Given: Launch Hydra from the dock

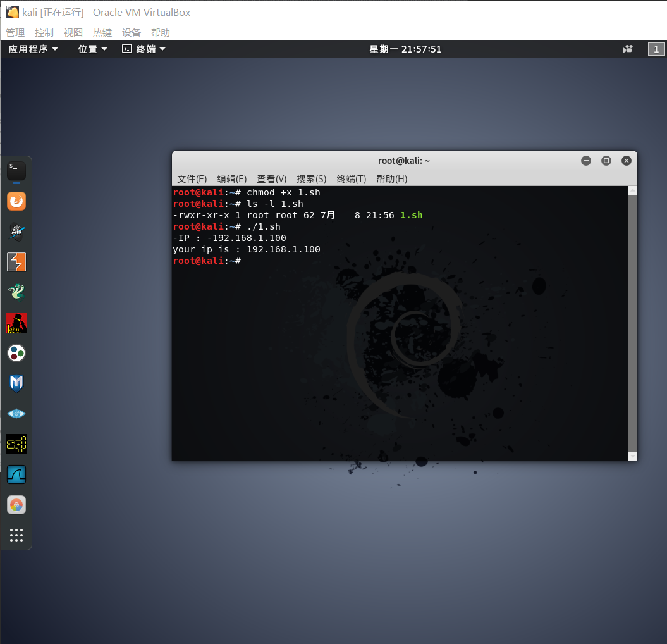Looking at the screenshot, I should pos(16,292).
